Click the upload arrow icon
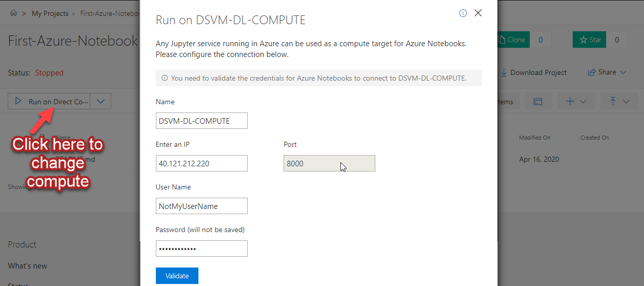The width and height of the screenshot is (644, 286). click(613, 102)
